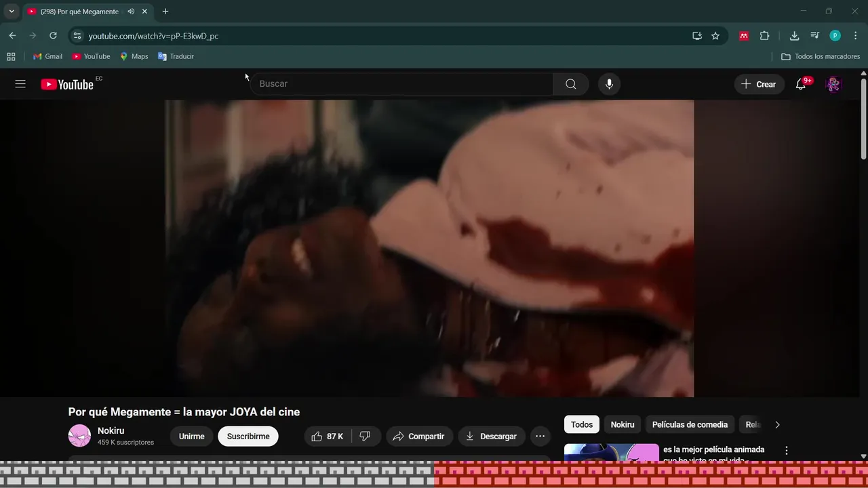Mute tab via speaker icon

(131, 12)
